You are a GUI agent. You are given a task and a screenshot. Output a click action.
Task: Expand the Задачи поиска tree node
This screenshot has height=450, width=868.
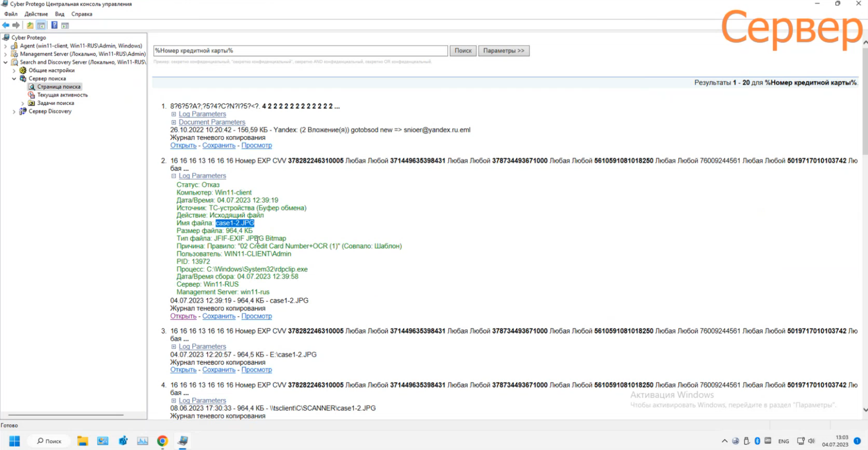coord(23,103)
